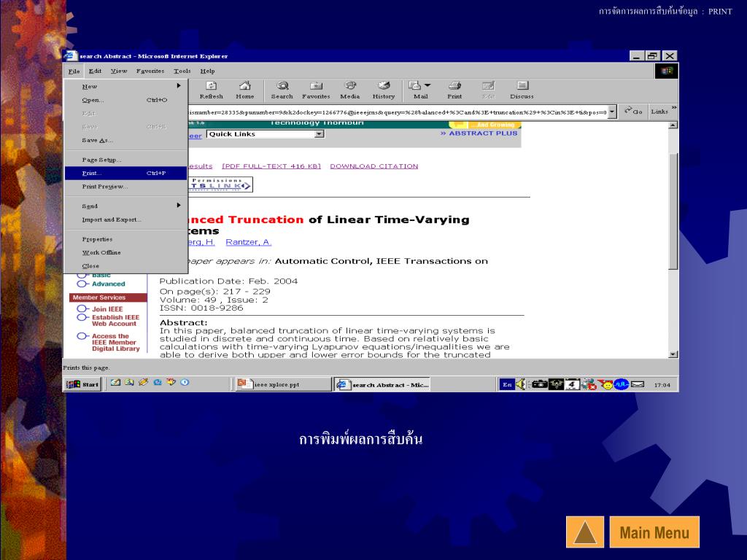
Task: Click author link Rantzer, A.
Action: point(248,242)
